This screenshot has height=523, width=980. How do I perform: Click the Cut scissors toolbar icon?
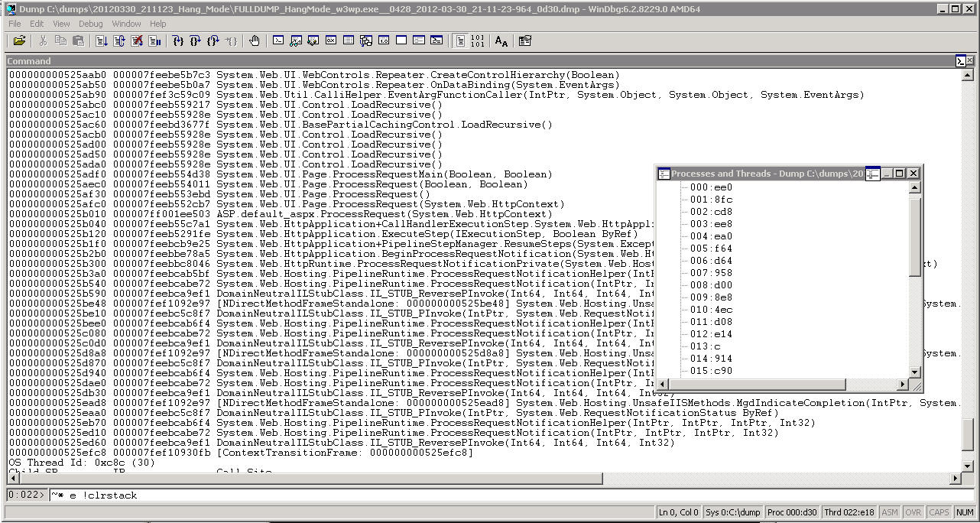click(43, 41)
